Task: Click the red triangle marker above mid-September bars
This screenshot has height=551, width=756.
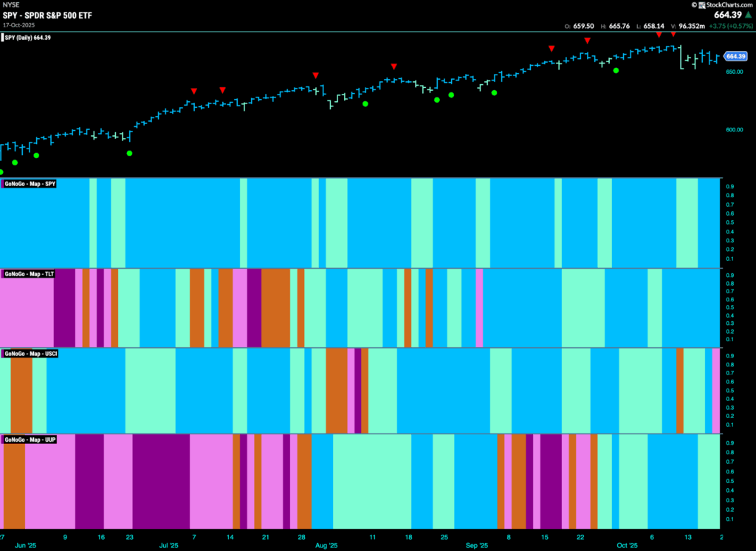Action: [551, 49]
